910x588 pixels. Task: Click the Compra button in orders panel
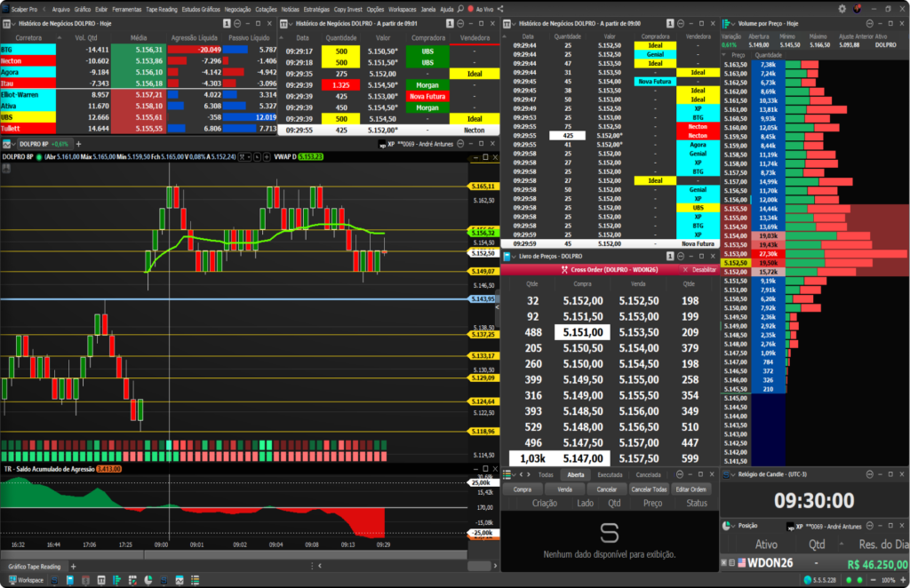[x=522, y=489]
